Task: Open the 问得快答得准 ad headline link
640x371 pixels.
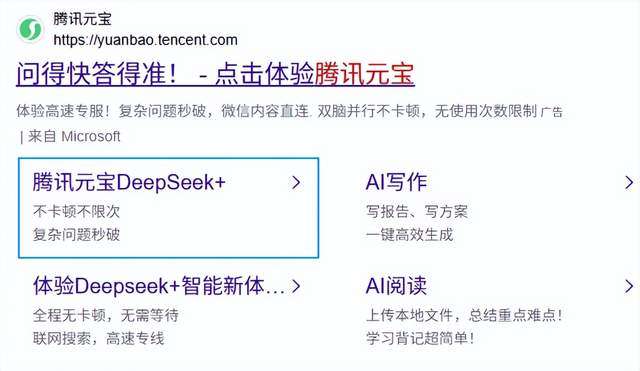Action: click(215, 74)
